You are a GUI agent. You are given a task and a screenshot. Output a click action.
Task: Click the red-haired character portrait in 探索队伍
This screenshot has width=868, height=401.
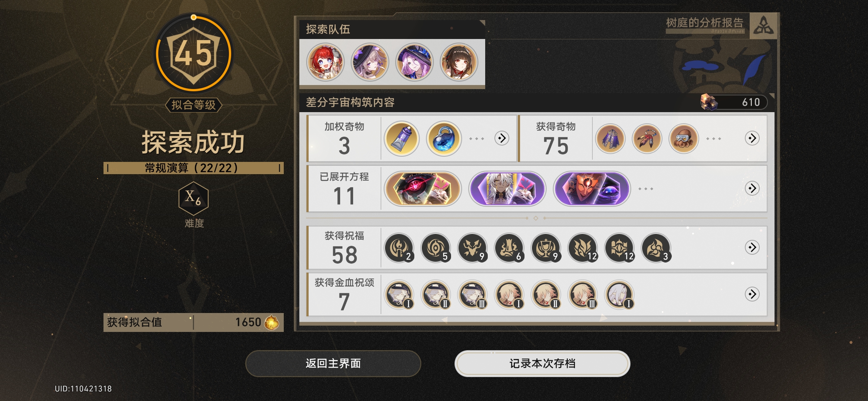(x=325, y=62)
